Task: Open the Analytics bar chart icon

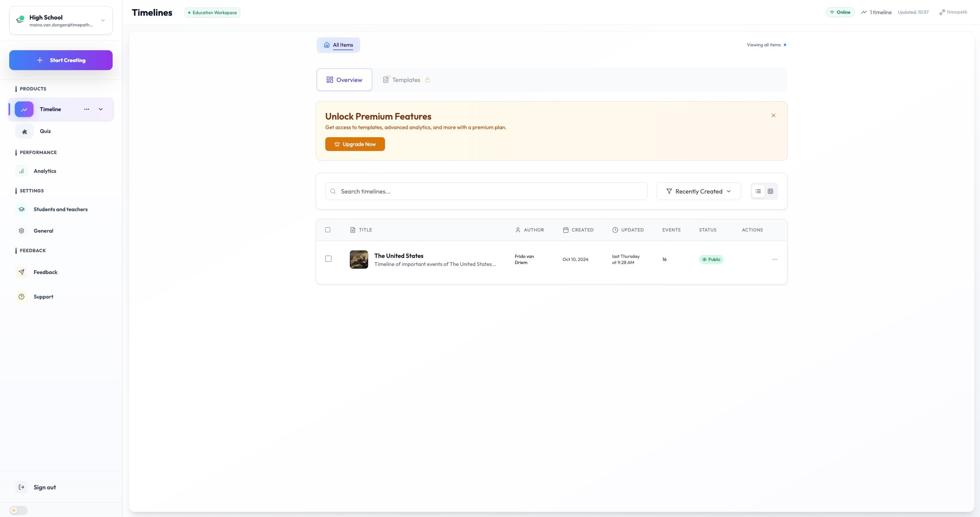Action: (21, 171)
